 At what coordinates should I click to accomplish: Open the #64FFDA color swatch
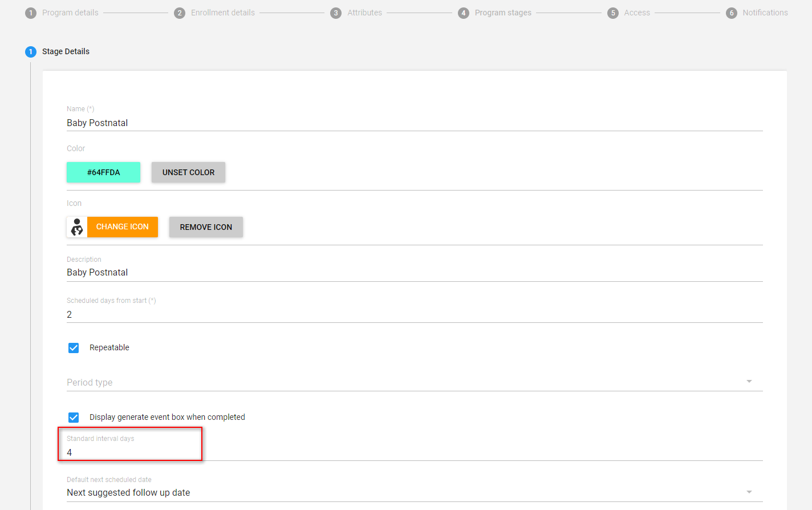103,172
